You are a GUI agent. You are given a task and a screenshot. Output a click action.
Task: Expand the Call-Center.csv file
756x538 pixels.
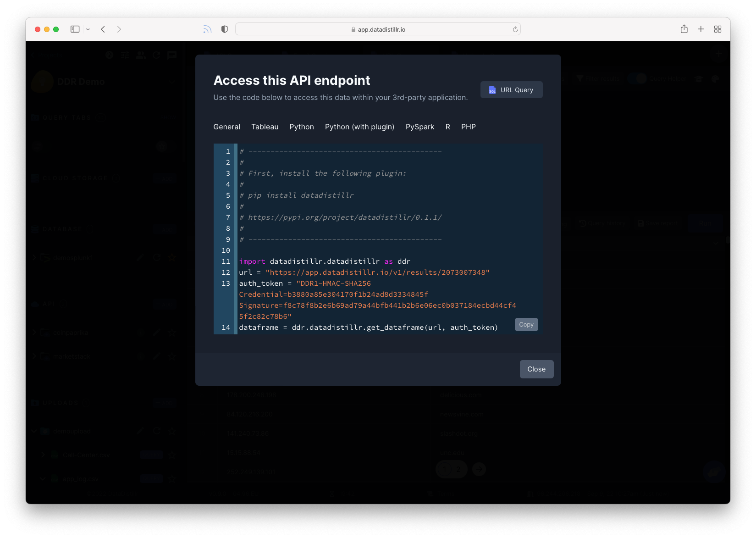pos(43,455)
